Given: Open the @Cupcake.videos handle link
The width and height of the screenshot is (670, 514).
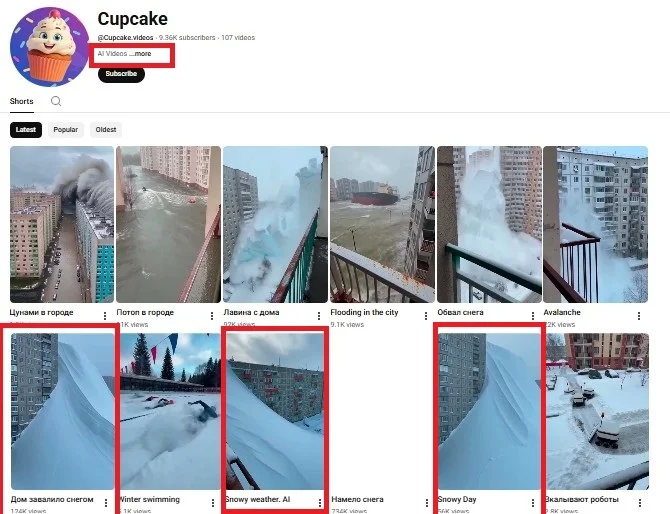Looking at the screenshot, I should tap(125, 38).
